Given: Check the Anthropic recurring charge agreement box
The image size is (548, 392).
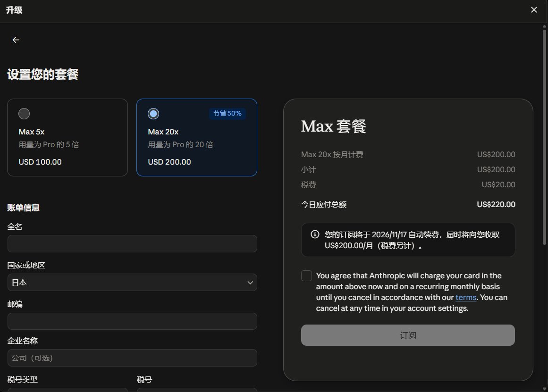Looking at the screenshot, I should point(306,275).
